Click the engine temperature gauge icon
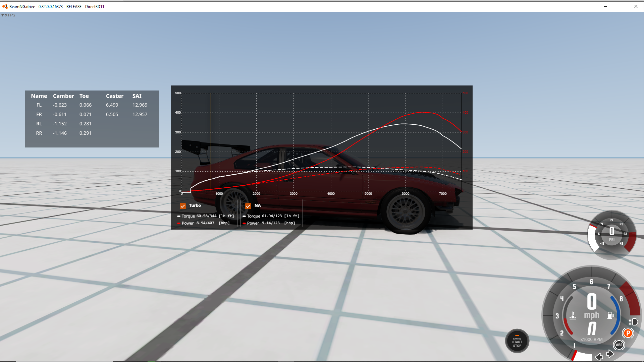Viewport: 644px width, 362px height. pos(573,315)
